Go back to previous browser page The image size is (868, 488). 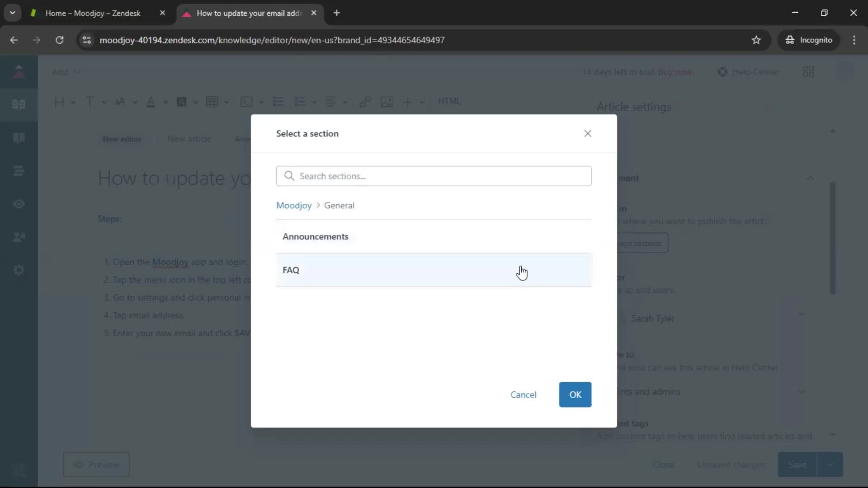14,40
